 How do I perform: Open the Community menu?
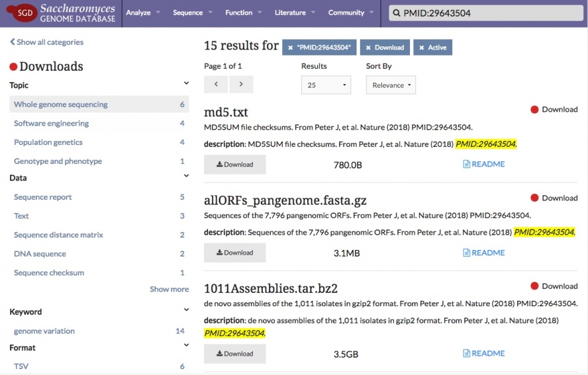[x=351, y=13]
